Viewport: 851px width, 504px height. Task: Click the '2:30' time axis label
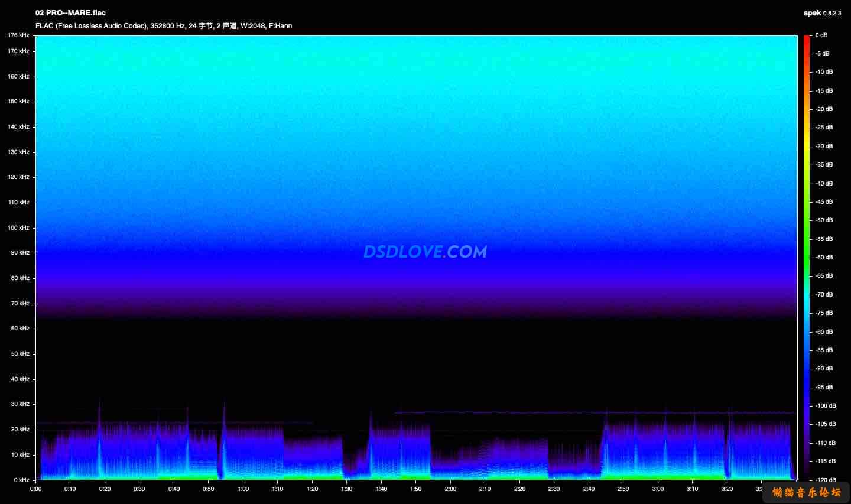click(x=554, y=489)
